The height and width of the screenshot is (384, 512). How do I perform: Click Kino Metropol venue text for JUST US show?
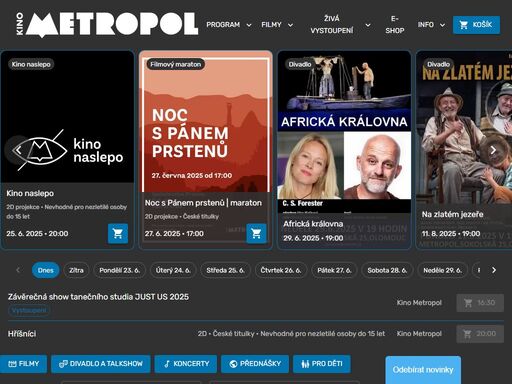tap(419, 303)
